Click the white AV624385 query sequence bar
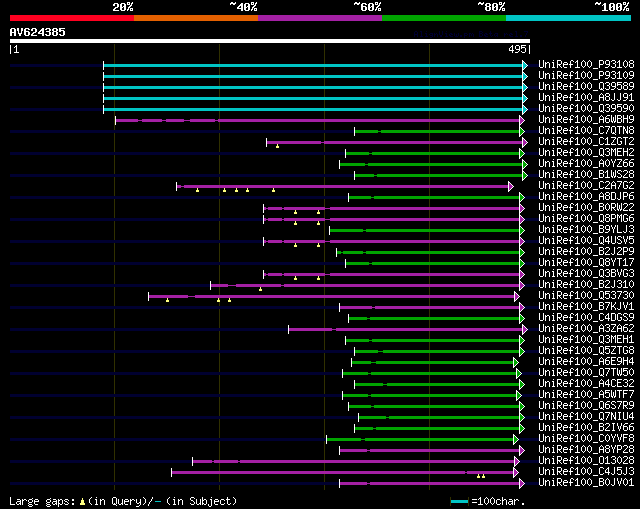The width and height of the screenshot is (640, 509). click(270, 41)
